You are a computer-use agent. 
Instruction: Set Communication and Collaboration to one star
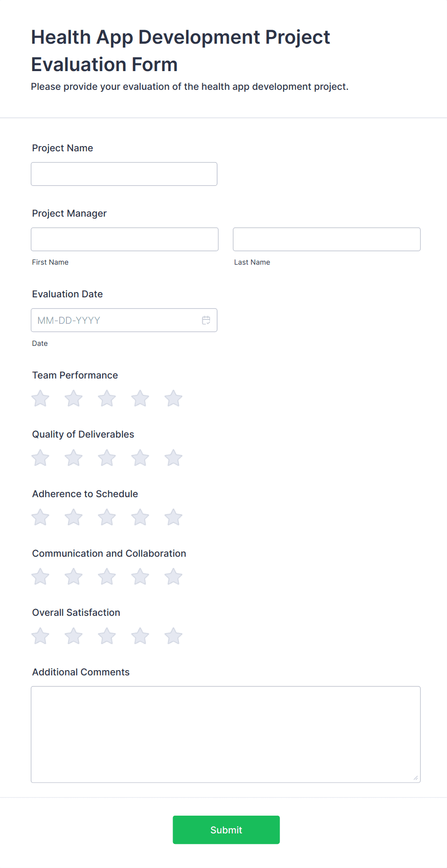tap(40, 577)
